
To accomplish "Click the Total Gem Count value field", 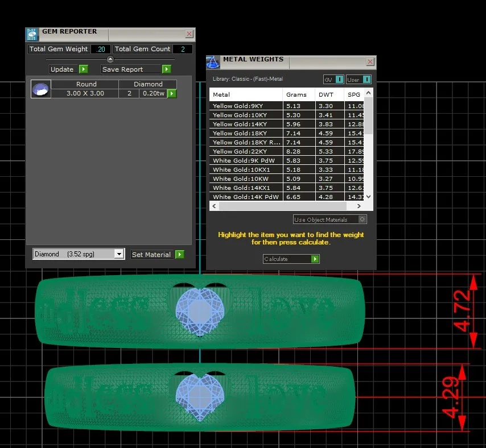I will click(183, 49).
